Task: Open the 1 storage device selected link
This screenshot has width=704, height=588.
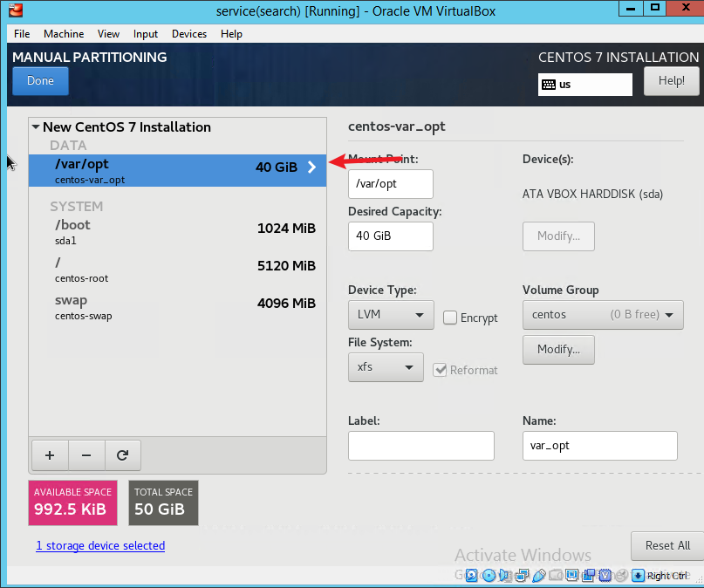Action: tap(100, 546)
